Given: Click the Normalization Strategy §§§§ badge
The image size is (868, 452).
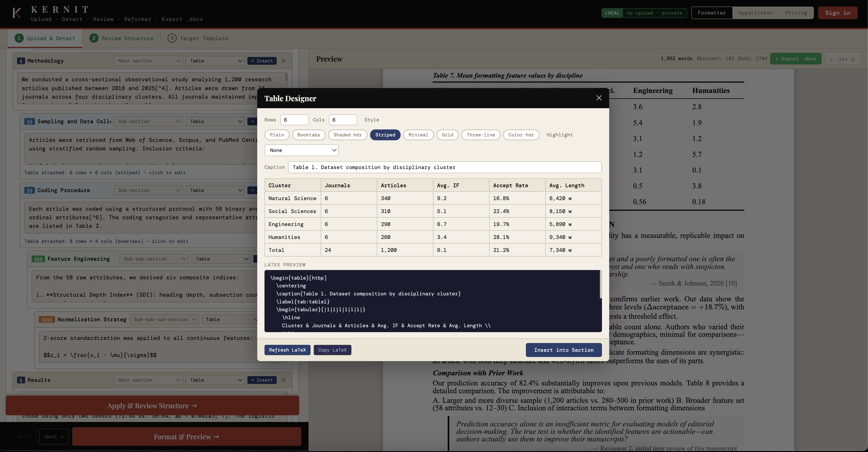Looking at the screenshot, I should tap(47, 319).
